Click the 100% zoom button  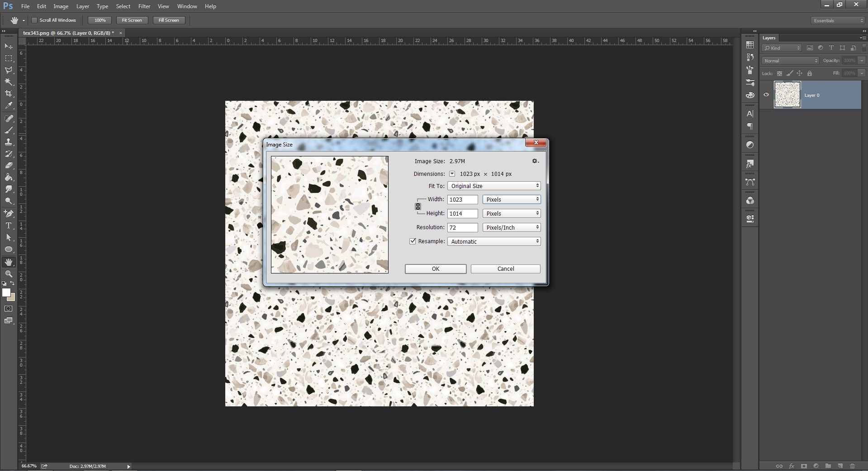click(x=100, y=20)
